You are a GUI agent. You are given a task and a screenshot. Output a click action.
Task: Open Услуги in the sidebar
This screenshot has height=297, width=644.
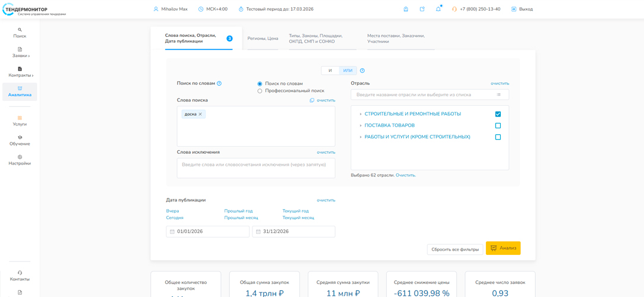(20, 121)
